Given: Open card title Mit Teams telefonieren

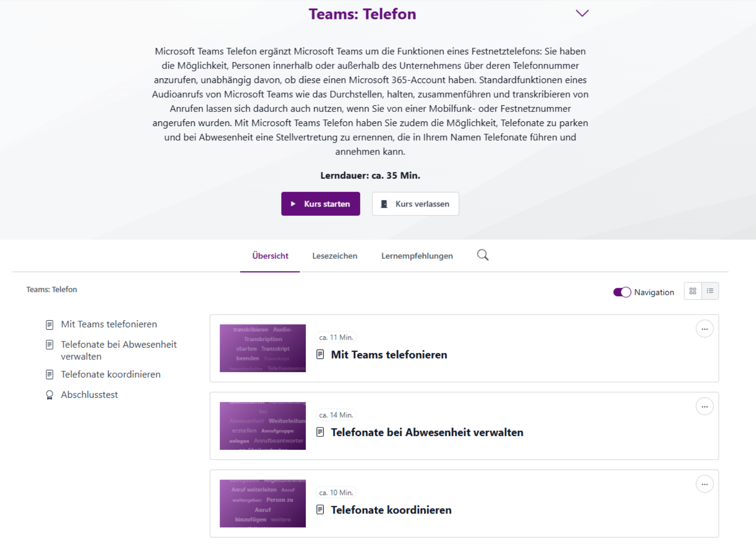Looking at the screenshot, I should 389,355.
